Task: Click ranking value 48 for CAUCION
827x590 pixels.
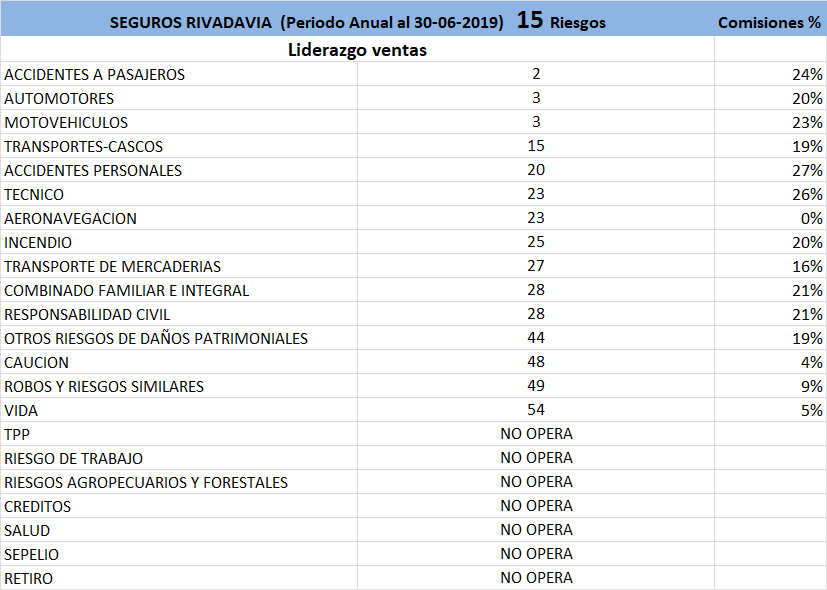Action: 536,362
